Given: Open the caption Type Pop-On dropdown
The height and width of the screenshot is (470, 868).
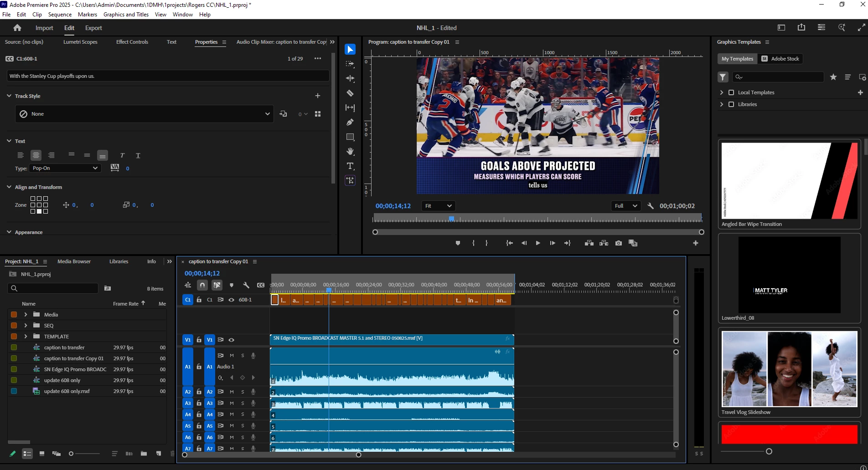Looking at the screenshot, I should point(65,168).
